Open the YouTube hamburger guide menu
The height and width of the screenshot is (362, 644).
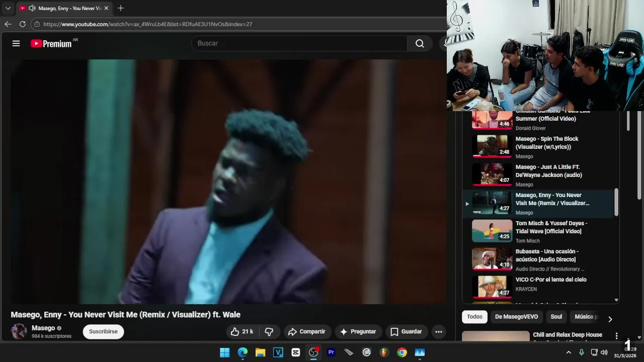pyautogui.click(x=16, y=43)
